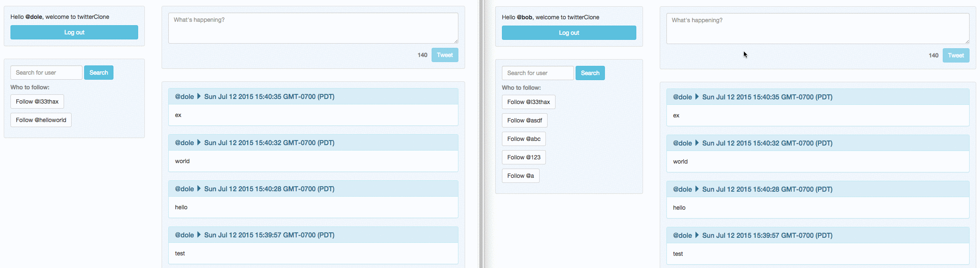Click arrow icon of 15:40:28 tweet, dole window
The image size is (980, 268).
[x=199, y=188]
